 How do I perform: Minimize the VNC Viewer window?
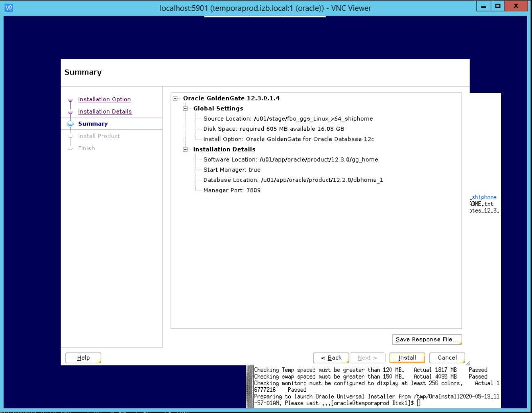[483, 6]
